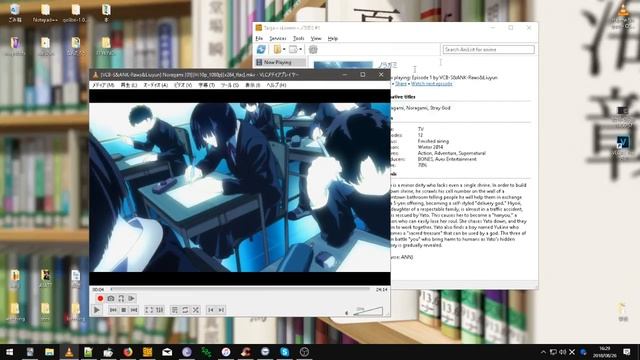
Task: Open the taskbar clock calendar
Action: 605,352
